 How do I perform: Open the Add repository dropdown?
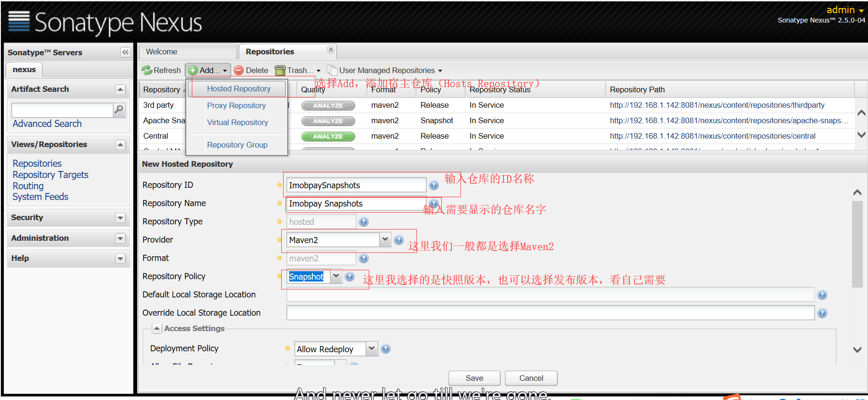click(208, 70)
